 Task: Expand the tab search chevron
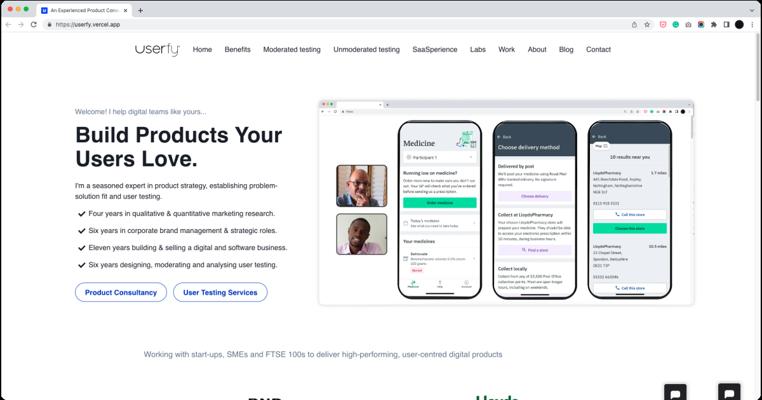752,10
